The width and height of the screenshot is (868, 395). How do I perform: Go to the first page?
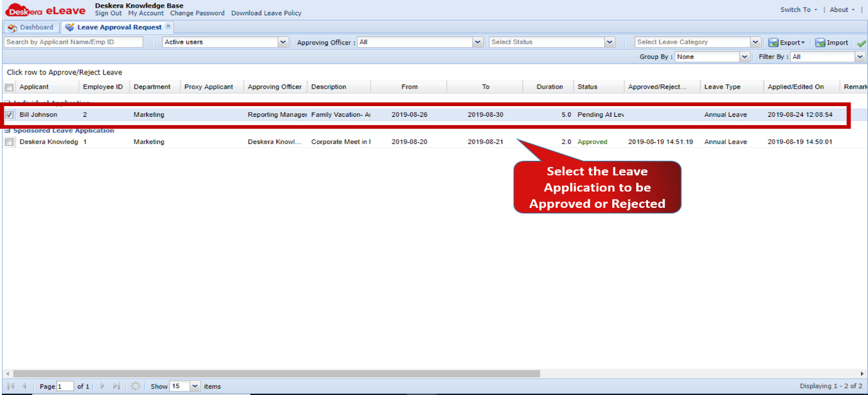point(11,386)
